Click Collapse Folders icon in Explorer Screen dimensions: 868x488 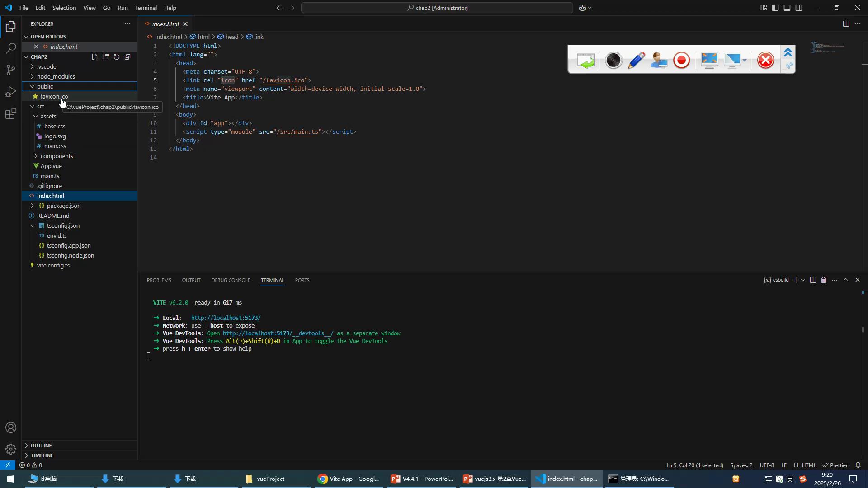tap(127, 57)
